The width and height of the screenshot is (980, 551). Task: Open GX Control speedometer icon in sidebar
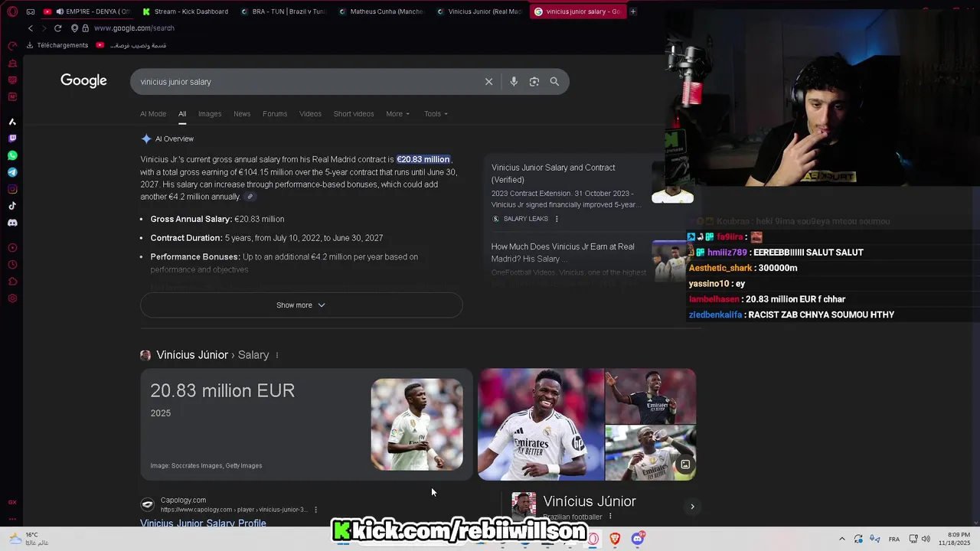coord(12,46)
